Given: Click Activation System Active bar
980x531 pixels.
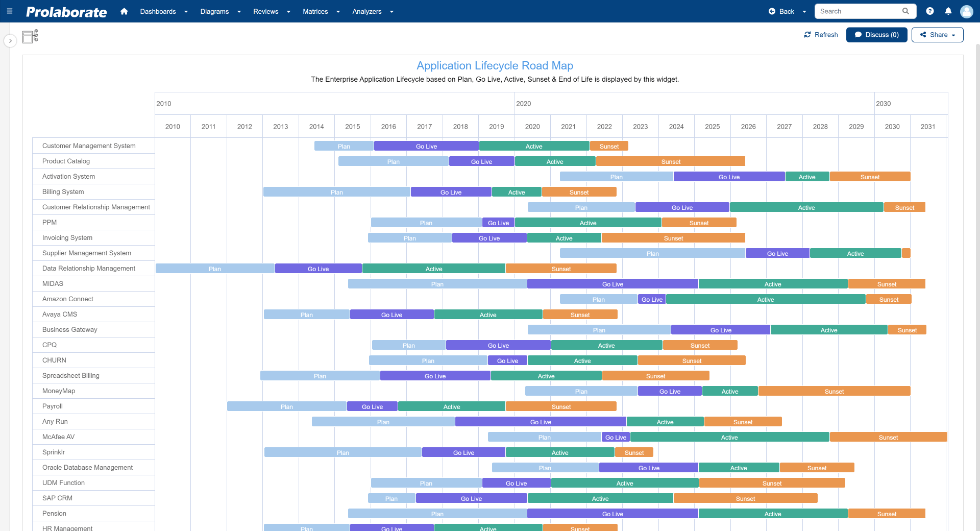Looking at the screenshot, I should (807, 177).
